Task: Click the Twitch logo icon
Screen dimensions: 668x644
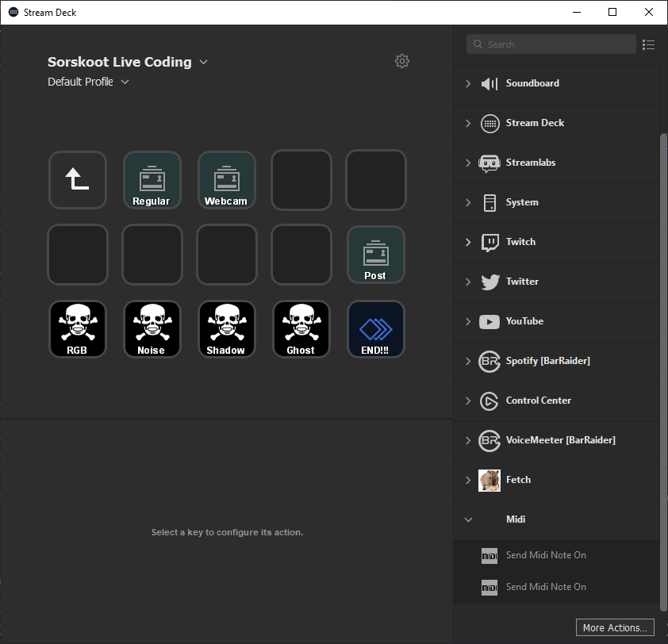Action: pos(490,243)
